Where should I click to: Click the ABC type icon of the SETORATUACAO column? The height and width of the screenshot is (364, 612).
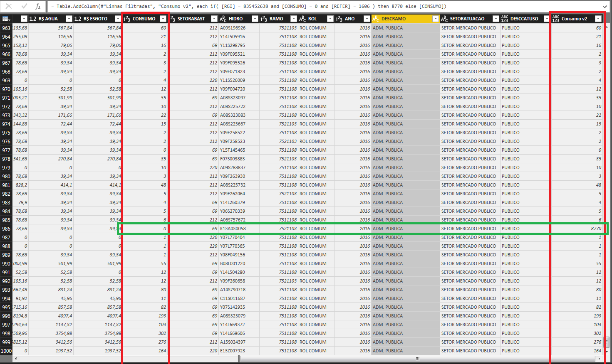444,19
